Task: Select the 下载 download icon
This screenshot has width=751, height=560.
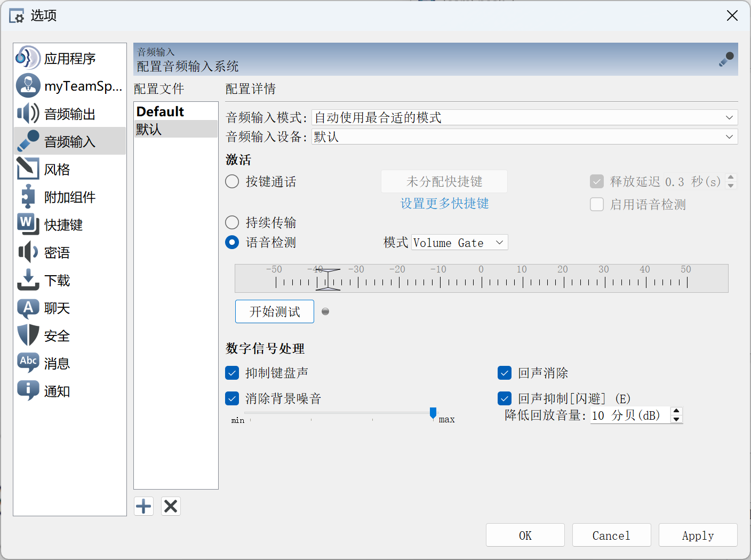Action: 28,280
